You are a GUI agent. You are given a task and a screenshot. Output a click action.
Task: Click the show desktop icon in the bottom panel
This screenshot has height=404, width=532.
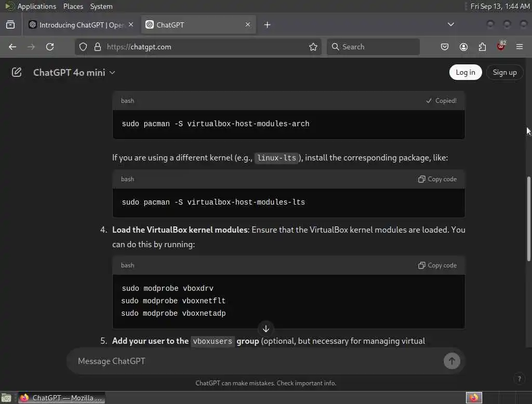pos(6,398)
